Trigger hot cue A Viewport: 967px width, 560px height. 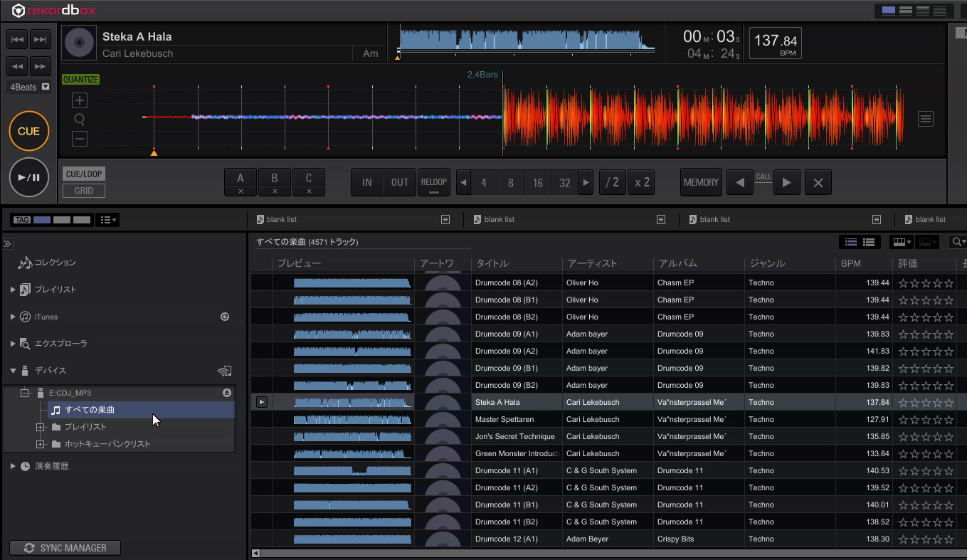[x=241, y=178]
